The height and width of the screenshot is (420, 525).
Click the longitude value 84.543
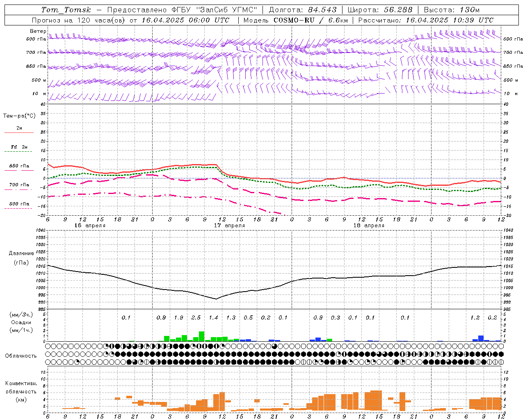[x=323, y=10]
